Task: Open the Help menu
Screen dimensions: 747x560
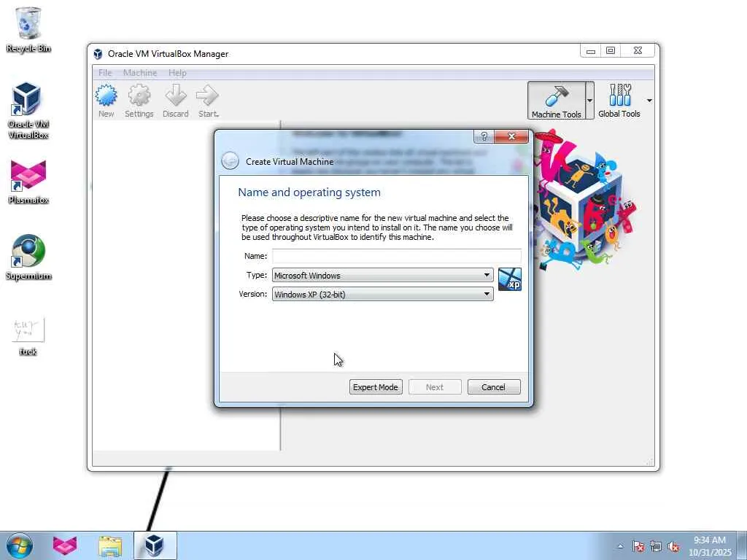Action: pos(177,73)
